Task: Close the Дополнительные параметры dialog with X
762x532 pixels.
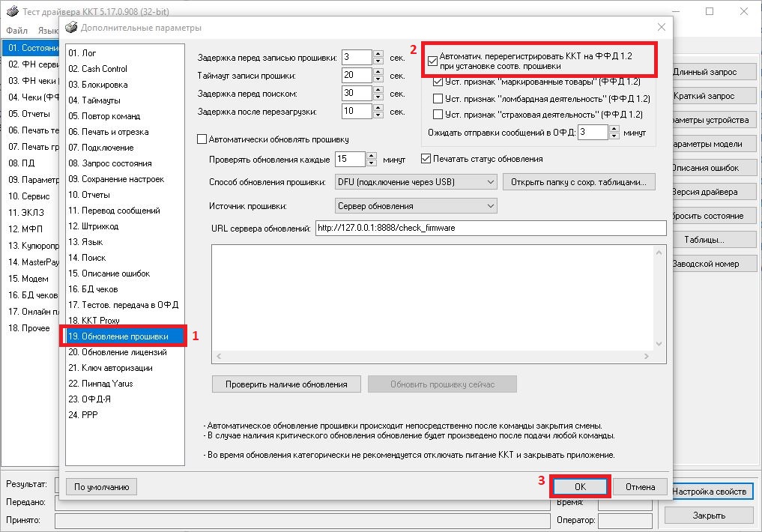Action: click(x=661, y=28)
